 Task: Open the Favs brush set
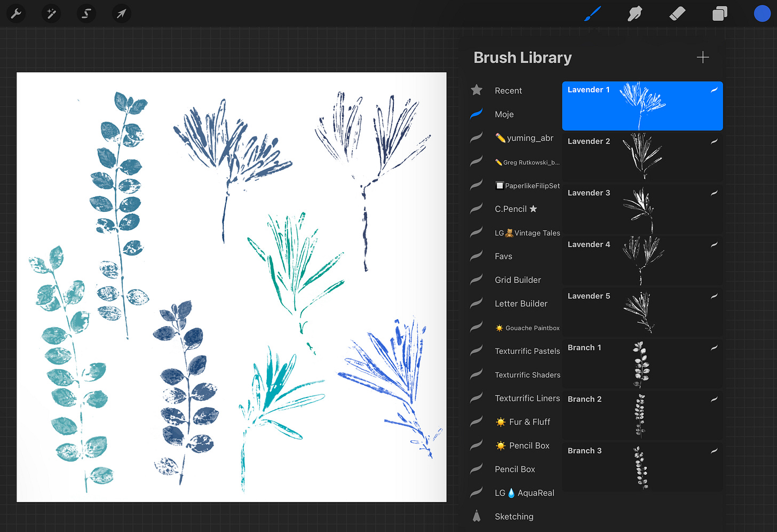[x=503, y=256]
